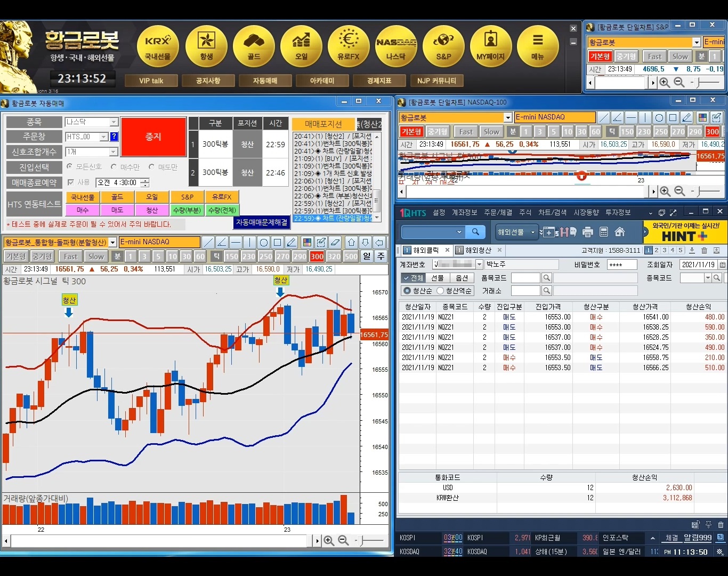Open 종목 나스닥 dropdown
728x576 pixels.
click(x=114, y=122)
